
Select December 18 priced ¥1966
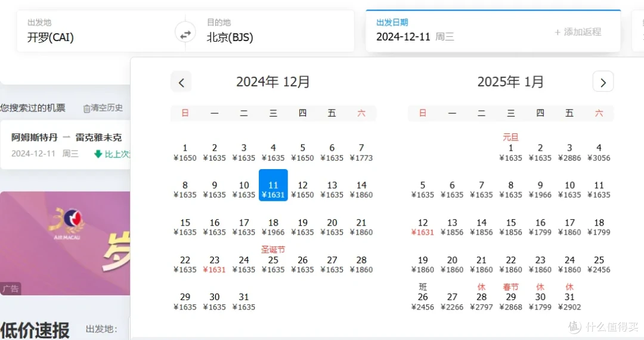(x=273, y=227)
